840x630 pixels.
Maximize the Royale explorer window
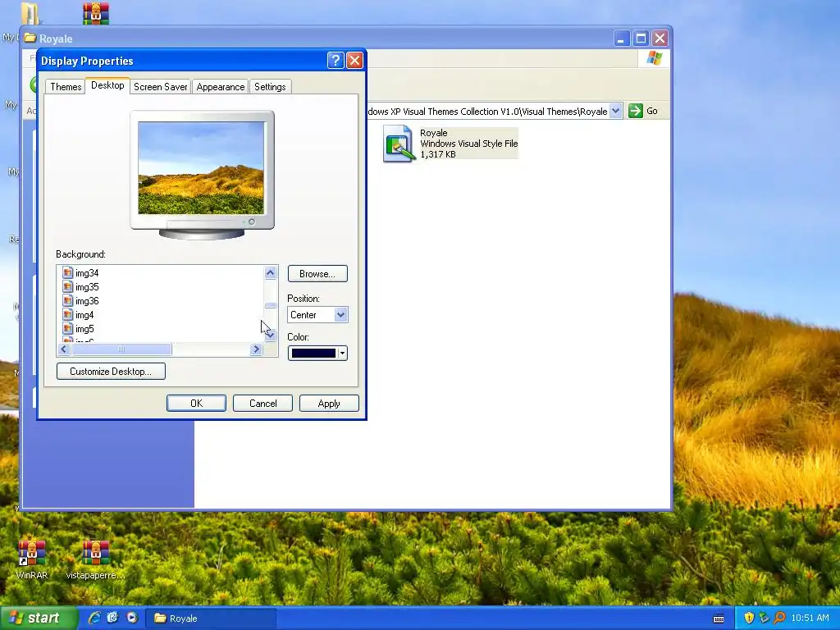tap(641, 39)
